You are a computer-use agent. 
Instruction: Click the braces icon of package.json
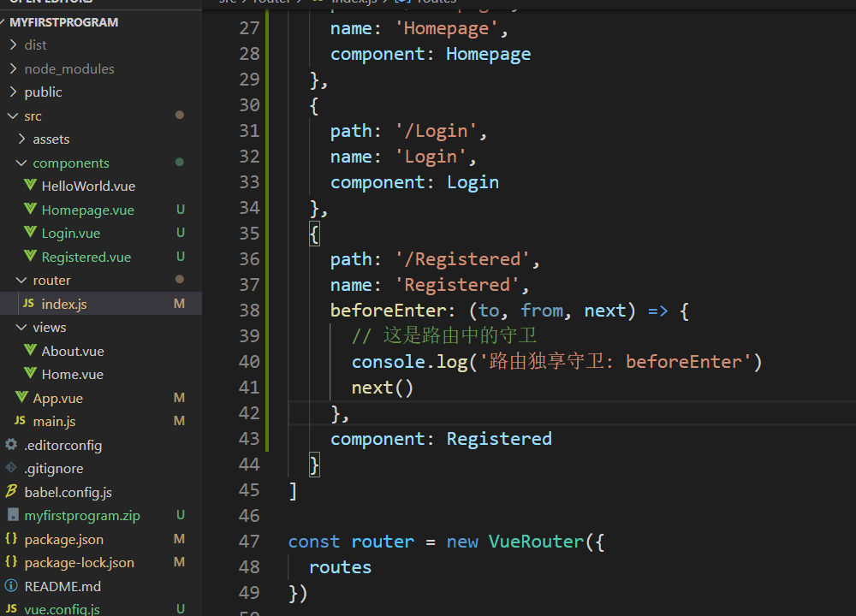click(11, 538)
